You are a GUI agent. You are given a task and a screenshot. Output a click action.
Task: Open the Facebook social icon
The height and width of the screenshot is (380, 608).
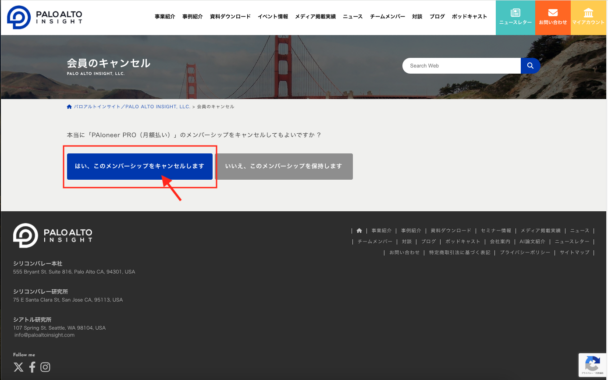point(32,367)
